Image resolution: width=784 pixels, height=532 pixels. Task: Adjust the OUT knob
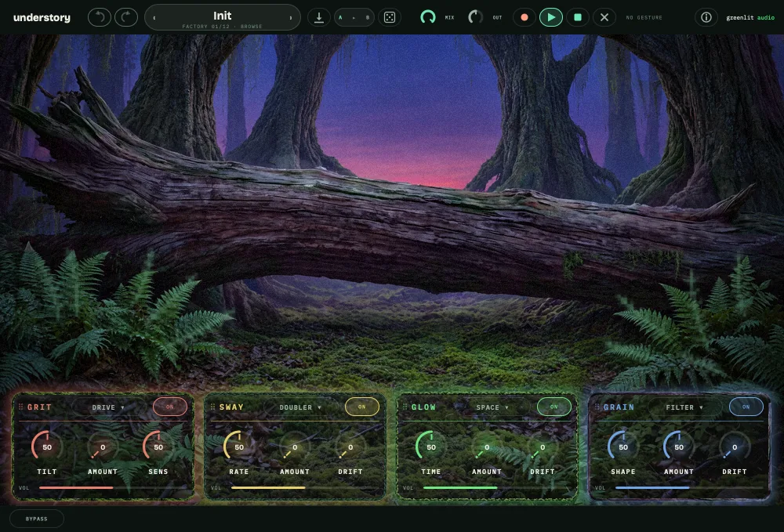click(475, 17)
